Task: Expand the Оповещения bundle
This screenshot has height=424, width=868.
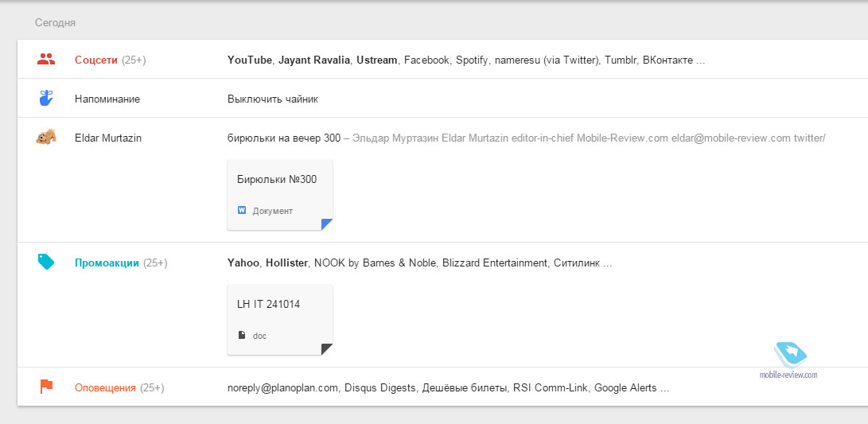Action: coord(105,388)
